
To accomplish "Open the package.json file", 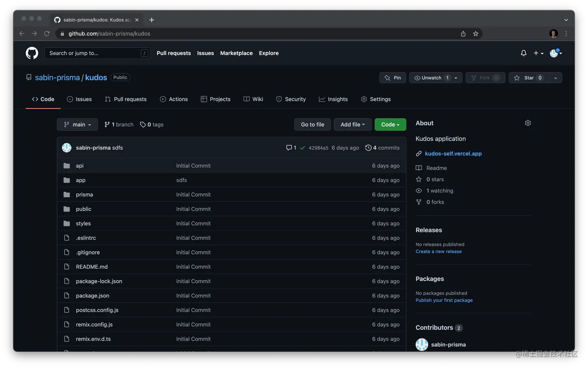I will [x=93, y=296].
